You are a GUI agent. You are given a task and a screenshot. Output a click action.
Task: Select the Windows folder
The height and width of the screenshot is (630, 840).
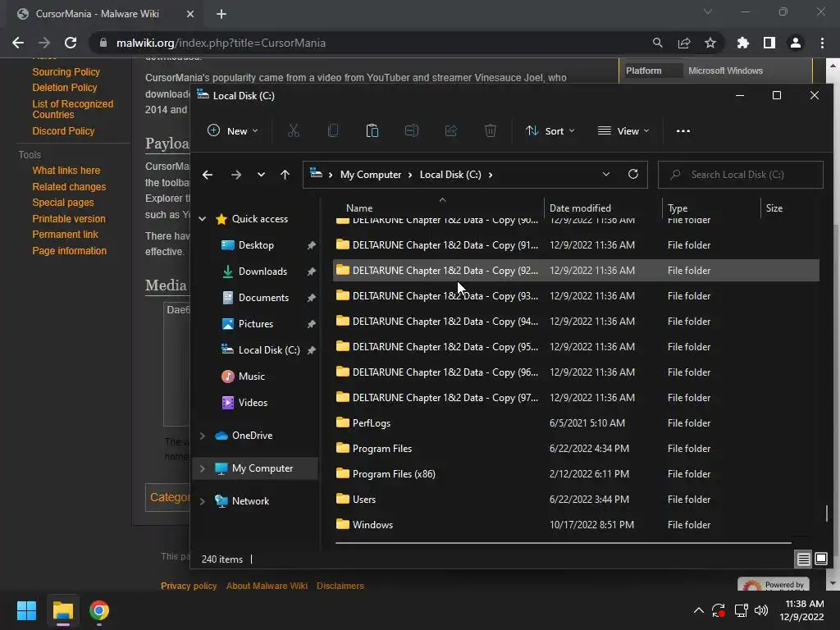click(576, 525)
